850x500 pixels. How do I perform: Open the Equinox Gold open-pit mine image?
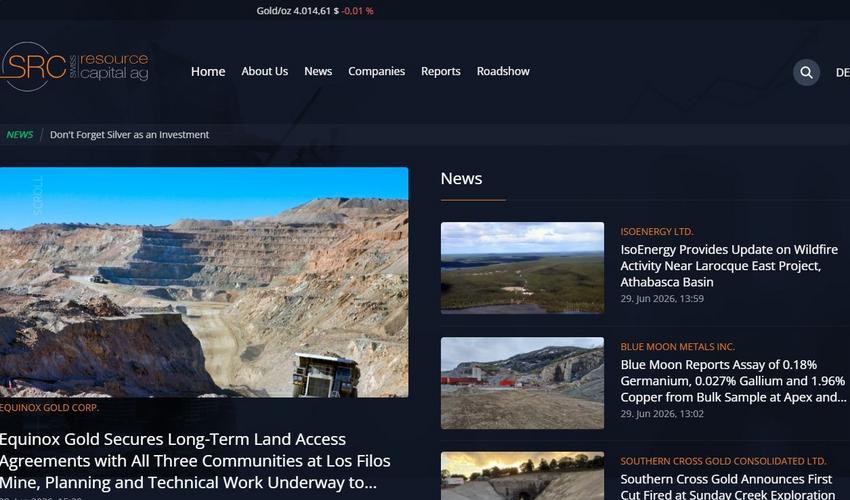pos(204,282)
